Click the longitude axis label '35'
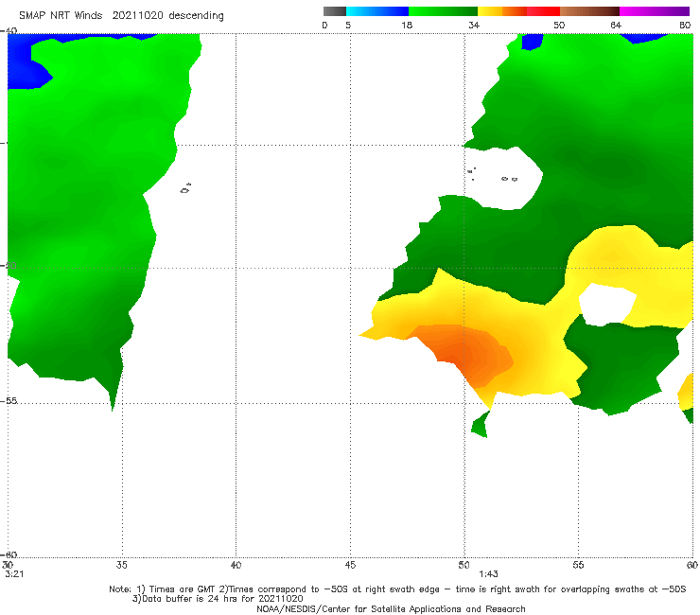This screenshot has width=700, height=615. coord(122,565)
